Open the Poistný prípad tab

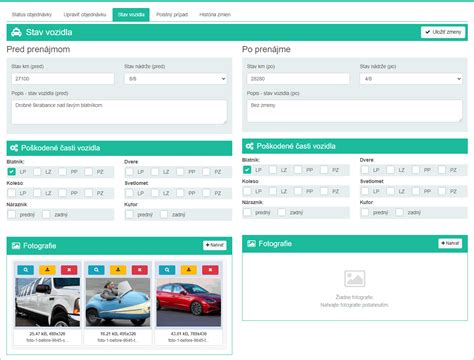tap(172, 15)
